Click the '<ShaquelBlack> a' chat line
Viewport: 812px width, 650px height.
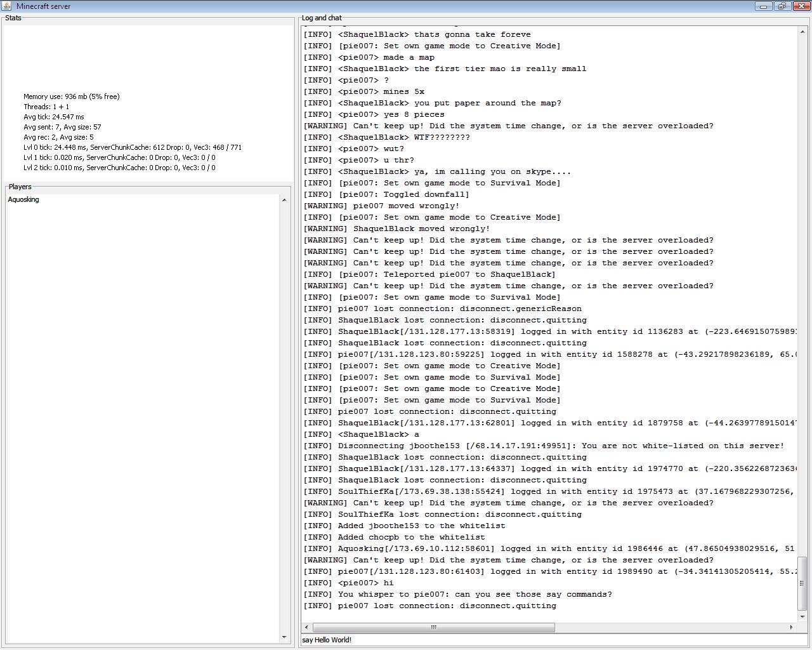[x=362, y=434]
